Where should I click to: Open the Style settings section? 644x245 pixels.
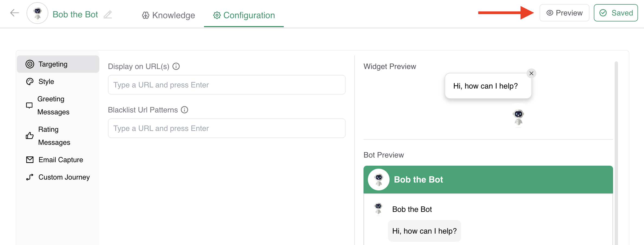46,81
